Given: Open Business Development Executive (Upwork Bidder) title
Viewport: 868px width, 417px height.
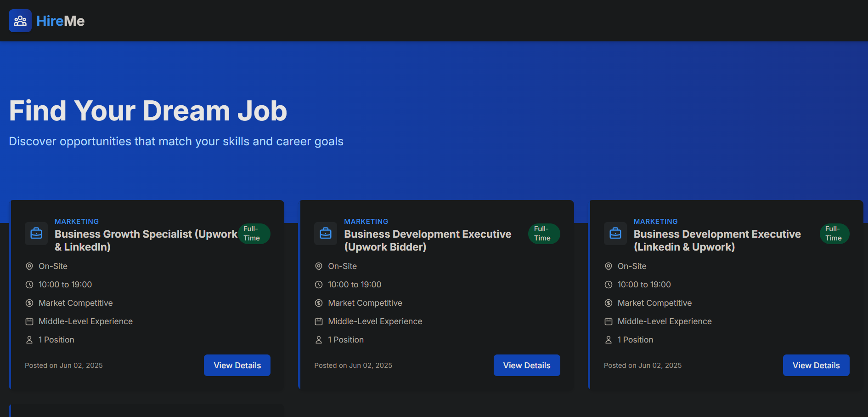Looking at the screenshot, I should [427, 240].
